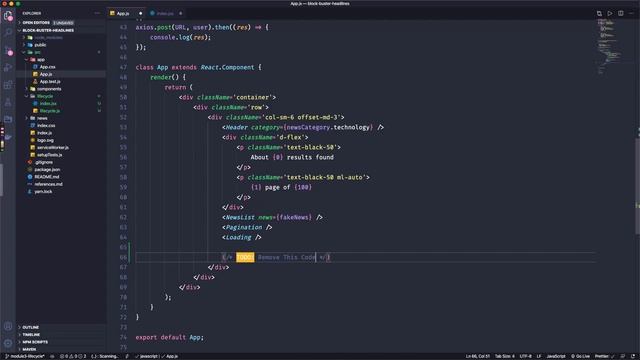Open the Run and Debug view
Image resolution: width=640 pixels, height=360 pixels.
coord(8,68)
